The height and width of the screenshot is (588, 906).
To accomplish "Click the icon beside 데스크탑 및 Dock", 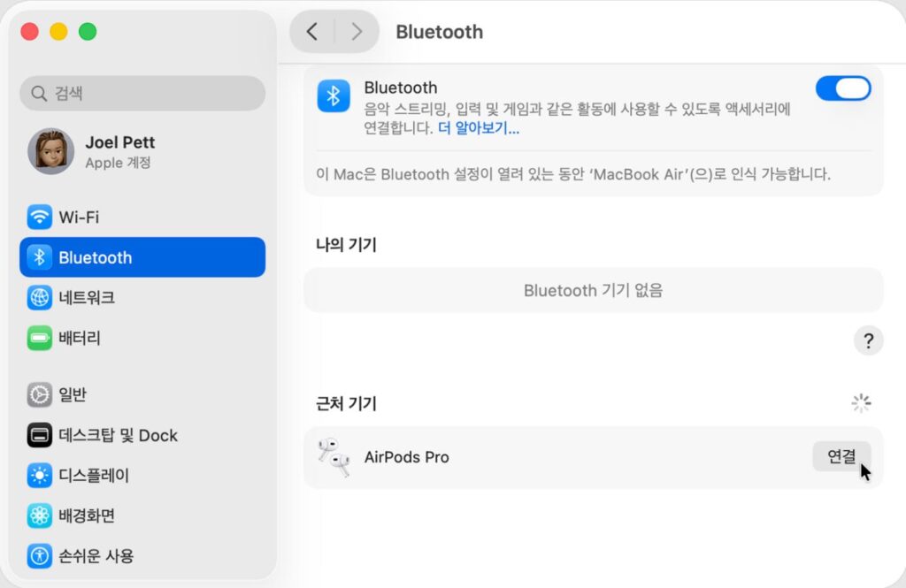I will [39, 435].
